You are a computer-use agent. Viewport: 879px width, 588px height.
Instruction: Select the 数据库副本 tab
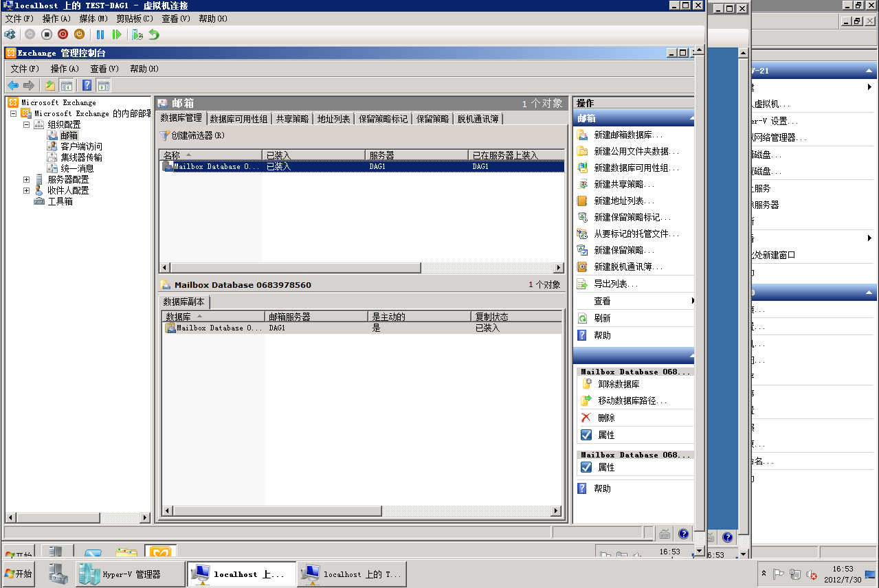tap(183, 302)
